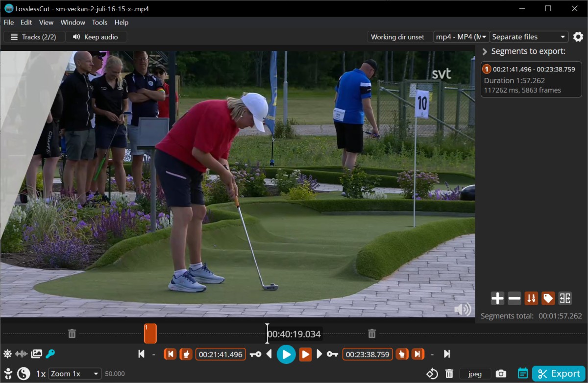
Task: Open settings with the gear icon
Action: click(578, 37)
